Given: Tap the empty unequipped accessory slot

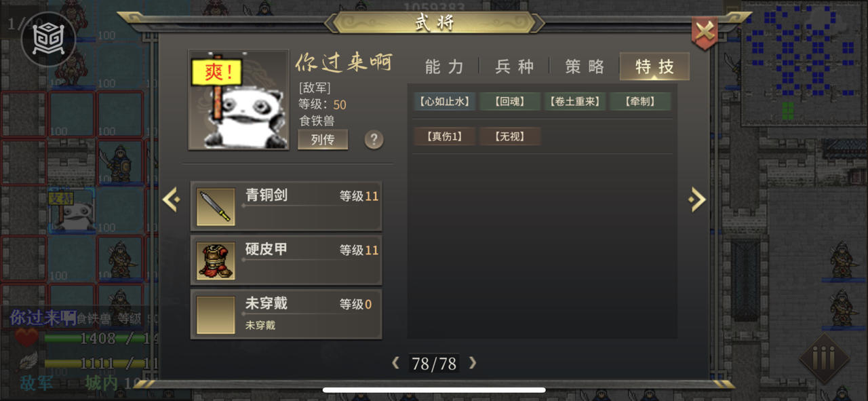Looking at the screenshot, I should click(216, 316).
